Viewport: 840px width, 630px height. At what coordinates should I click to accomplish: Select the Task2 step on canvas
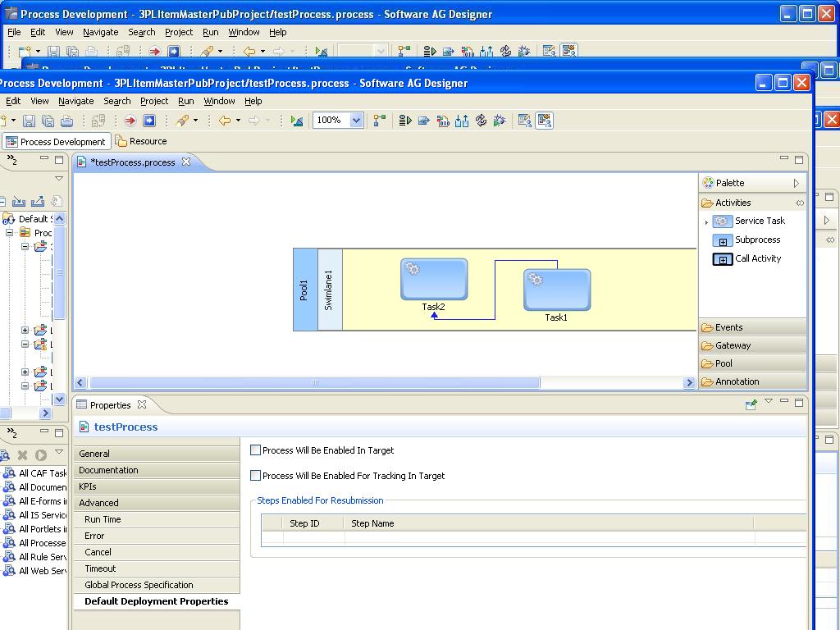[434, 279]
